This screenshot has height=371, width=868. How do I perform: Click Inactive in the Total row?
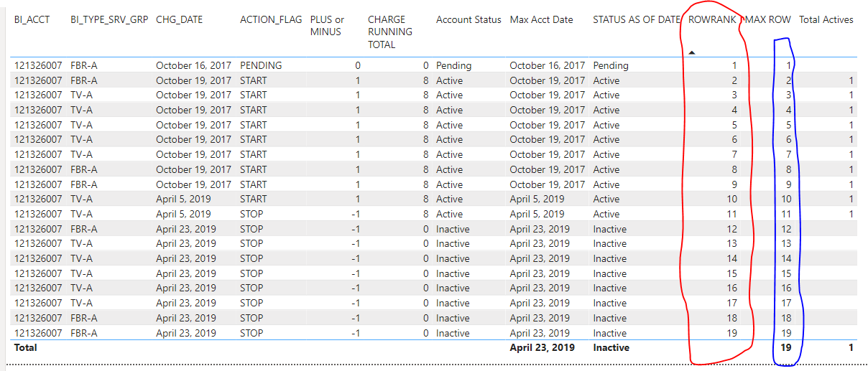point(611,347)
